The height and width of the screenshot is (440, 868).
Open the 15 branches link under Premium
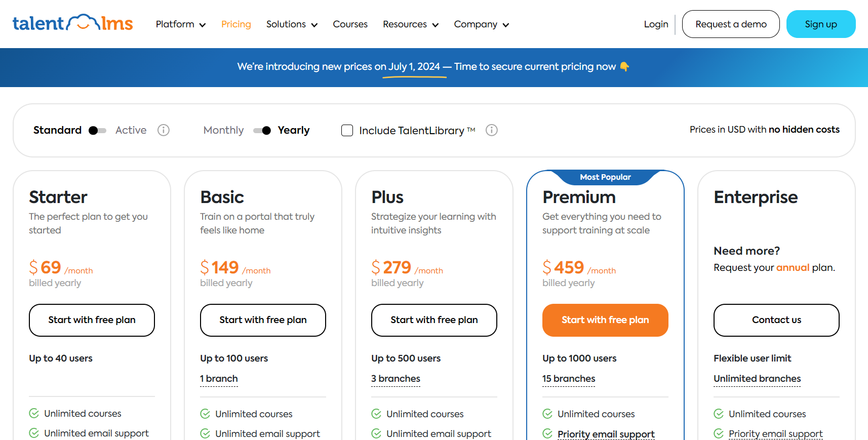point(568,378)
